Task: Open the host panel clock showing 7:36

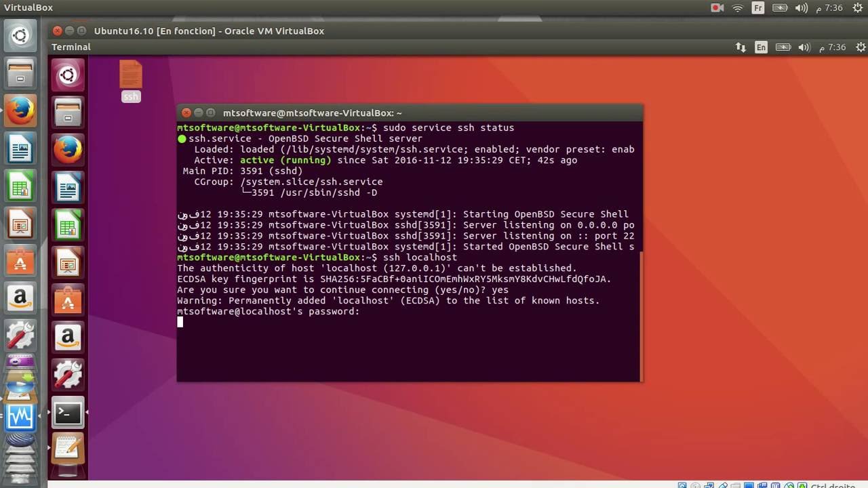Action: (x=829, y=8)
